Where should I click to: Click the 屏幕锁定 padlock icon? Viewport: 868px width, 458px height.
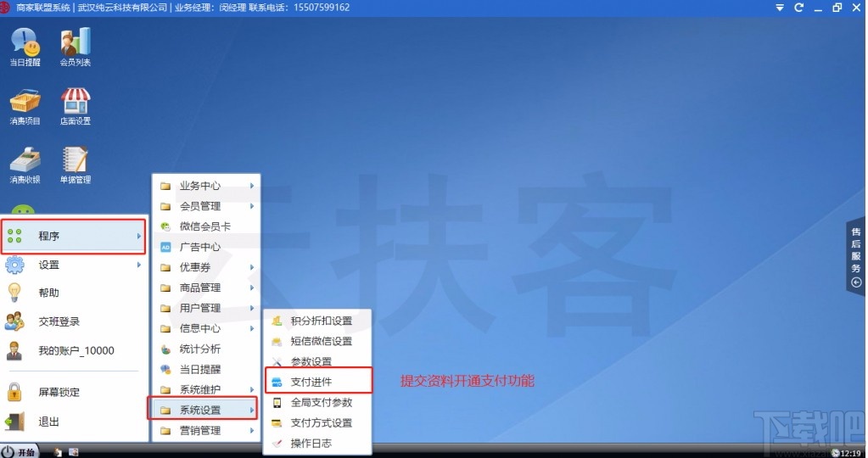[14, 392]
